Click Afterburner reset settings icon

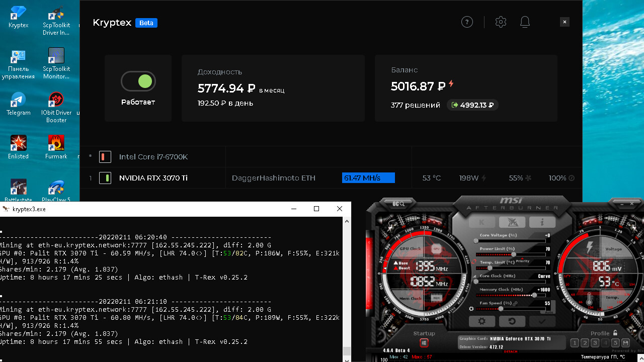(512, 321)
